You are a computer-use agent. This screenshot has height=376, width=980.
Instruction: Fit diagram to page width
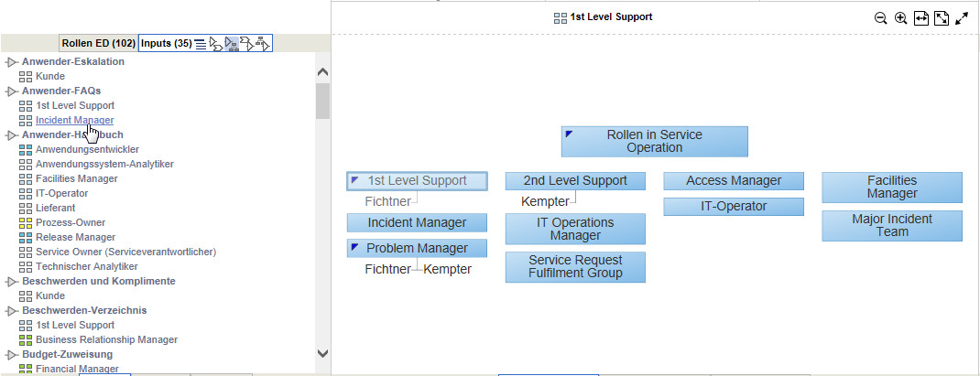pyautogui.click(x=921, y=18)
